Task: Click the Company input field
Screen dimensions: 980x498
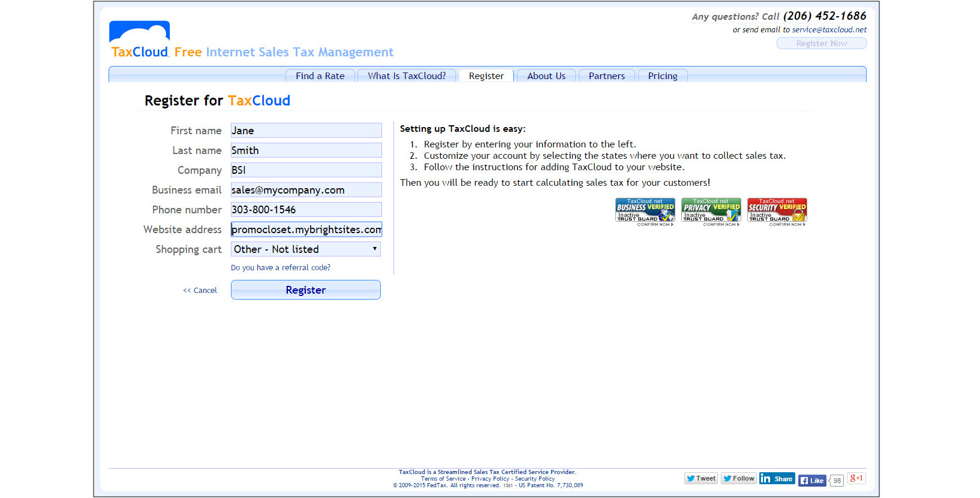Action: pos(306,170)
